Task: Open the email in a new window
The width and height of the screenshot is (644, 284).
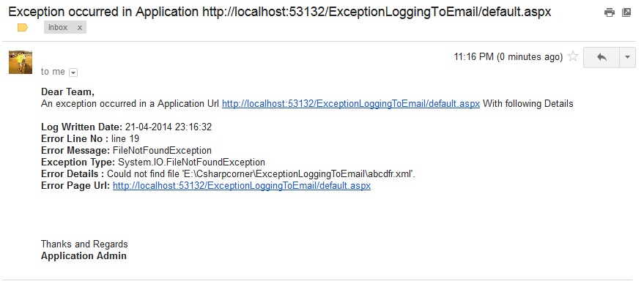Action: point(626,12)
